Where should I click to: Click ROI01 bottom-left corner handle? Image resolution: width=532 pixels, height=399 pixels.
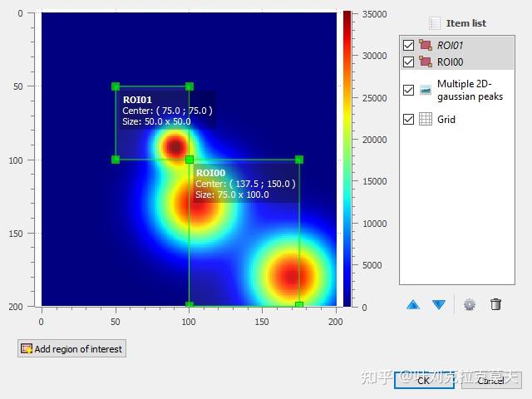(116, 160)
